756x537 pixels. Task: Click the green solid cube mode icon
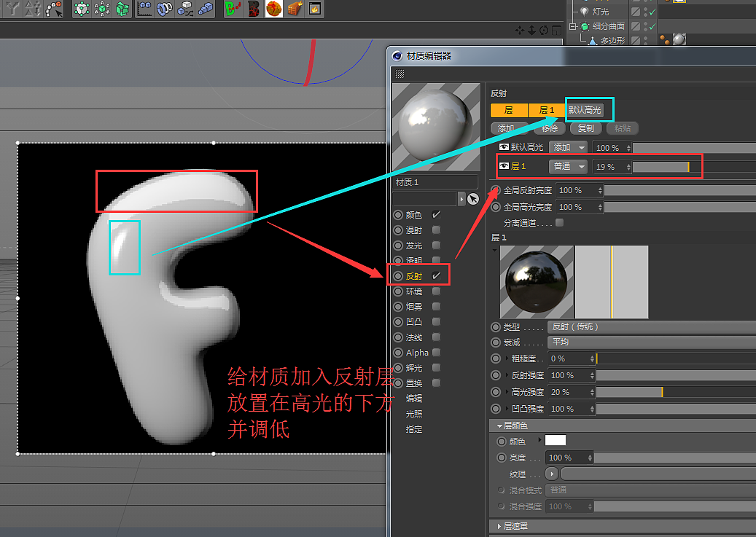click(122, 9)
